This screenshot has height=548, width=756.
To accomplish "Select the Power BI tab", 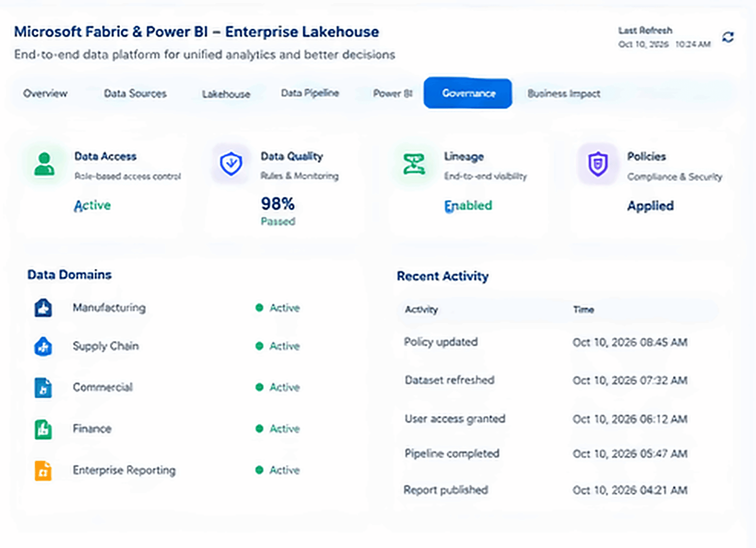I will click(x=393, y=93).
